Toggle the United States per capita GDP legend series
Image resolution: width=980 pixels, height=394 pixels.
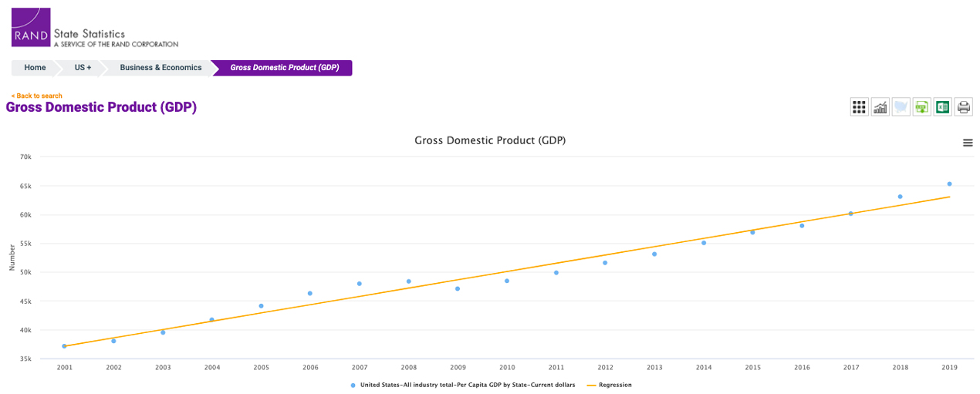[x=465, y=385]
